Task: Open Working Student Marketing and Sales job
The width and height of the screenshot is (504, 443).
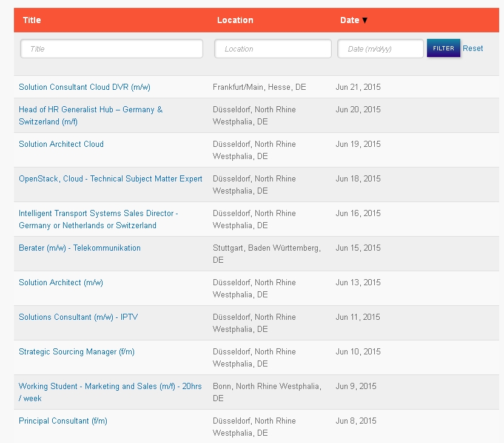Action: point(110,392)
